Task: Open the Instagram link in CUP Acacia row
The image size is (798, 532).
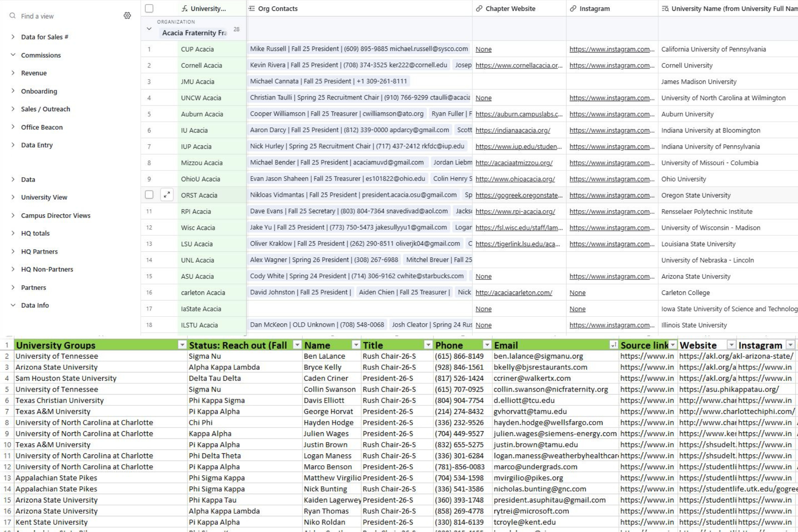Action: (612, 49)
